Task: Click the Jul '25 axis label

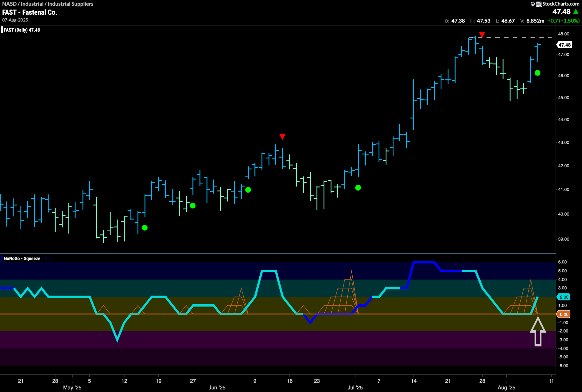Action: (x=355, y=387)
